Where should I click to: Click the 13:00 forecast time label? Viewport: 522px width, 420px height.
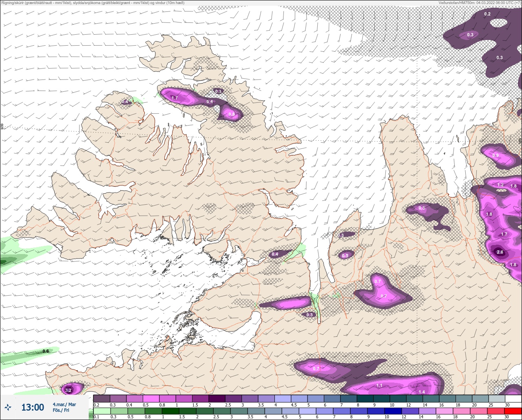[x=33, y=407]
